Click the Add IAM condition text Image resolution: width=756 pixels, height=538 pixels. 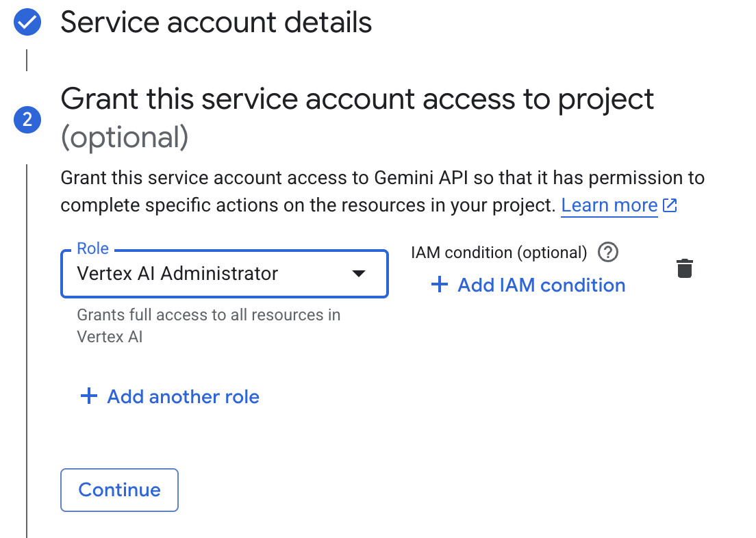[541, 285]
